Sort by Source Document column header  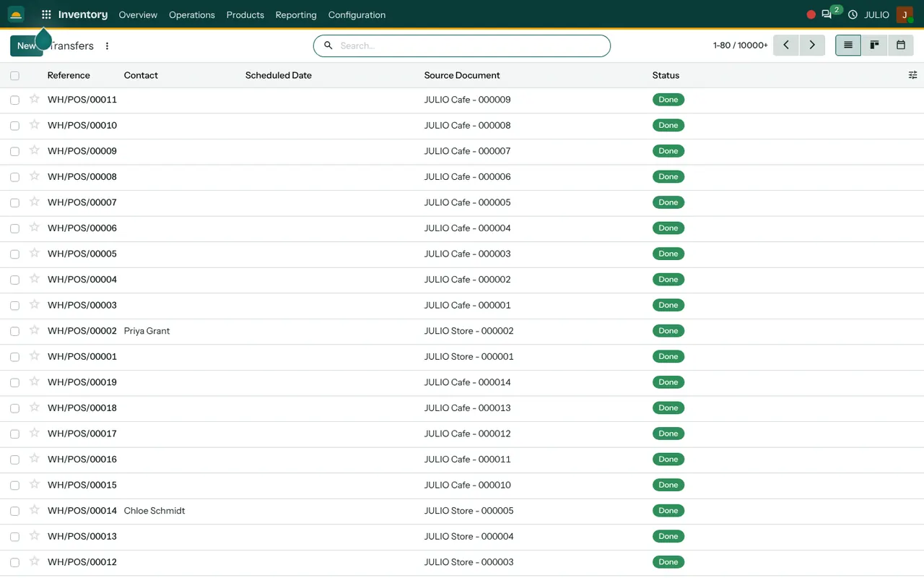(x=462, y=75)
